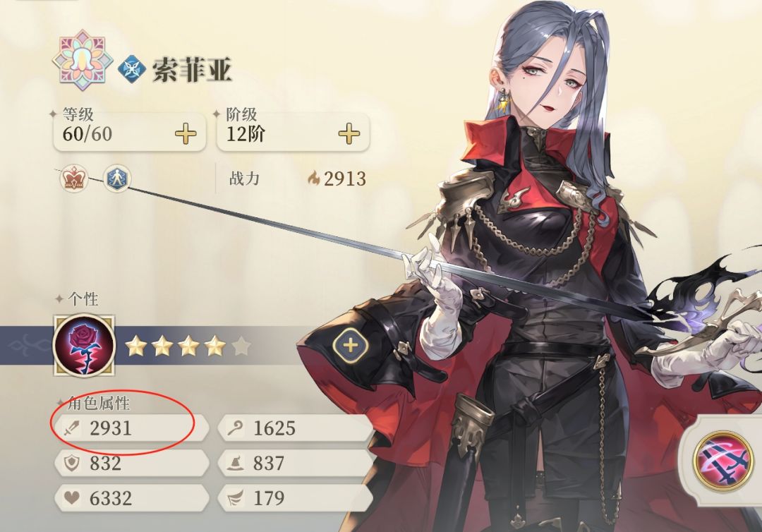Select the 837 wizard hat stat
Viewport: 762px width, 532px height.
point(296,463)
